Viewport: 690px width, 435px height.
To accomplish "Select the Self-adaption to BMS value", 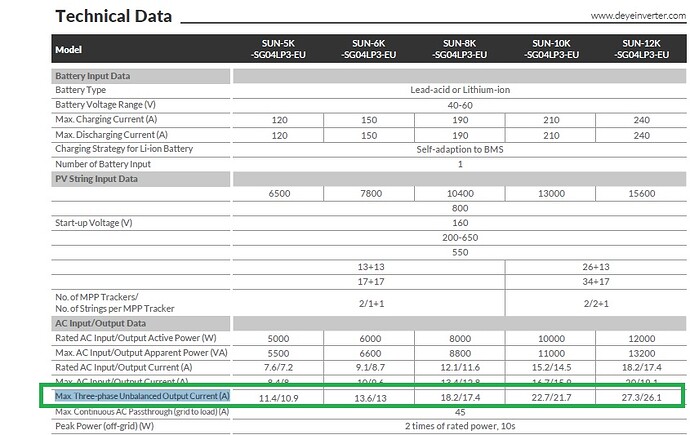I will tap(460, 150).
